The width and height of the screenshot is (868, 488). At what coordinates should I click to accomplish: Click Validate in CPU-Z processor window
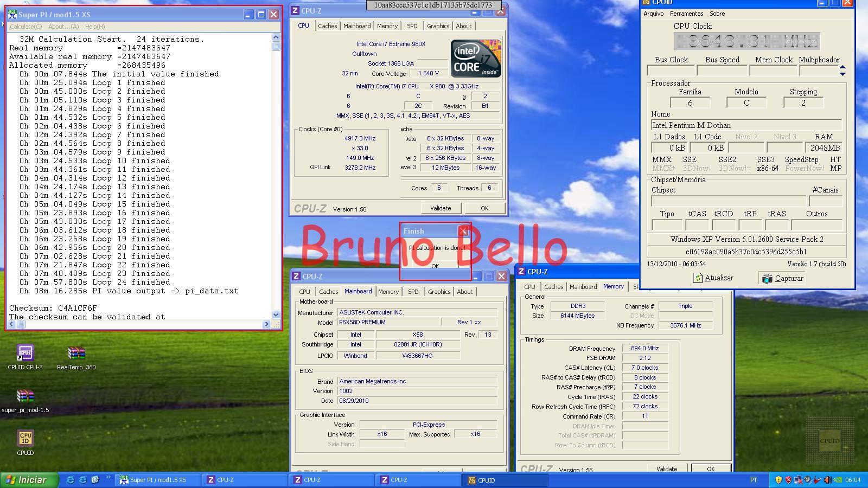click(x=441, y=208)
